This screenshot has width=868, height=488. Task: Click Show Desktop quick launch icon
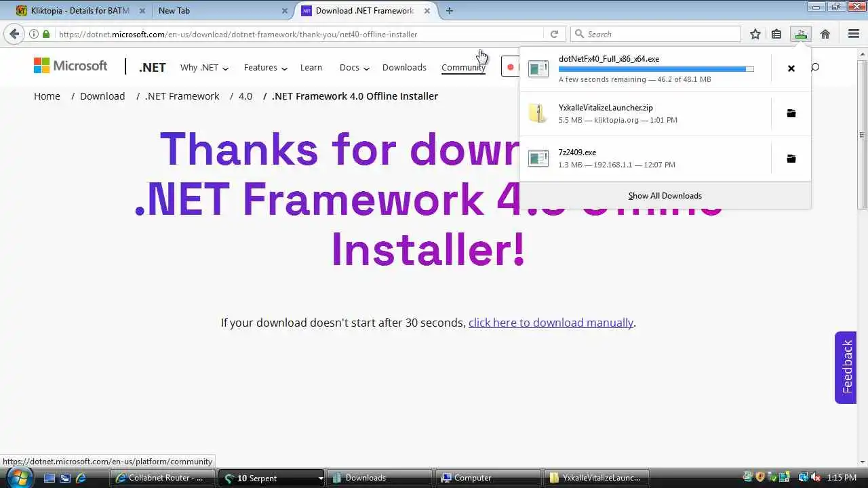(x=49, y=478)
